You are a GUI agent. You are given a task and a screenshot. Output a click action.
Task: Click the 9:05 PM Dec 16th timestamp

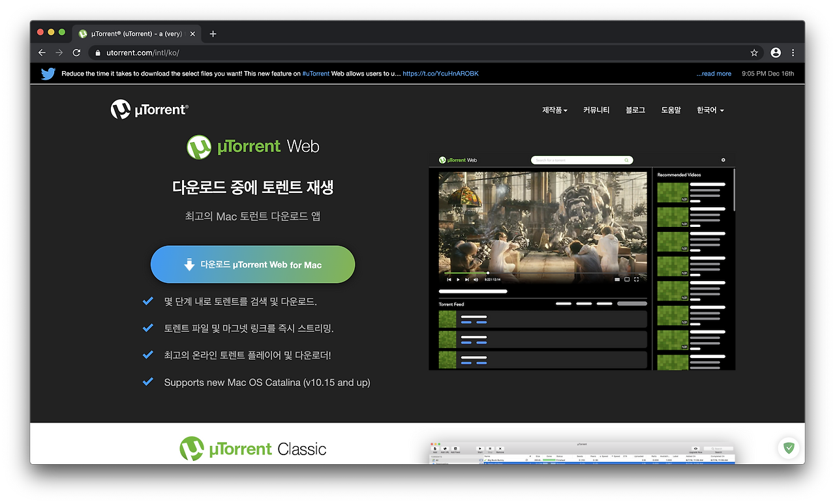click(768, 74)
